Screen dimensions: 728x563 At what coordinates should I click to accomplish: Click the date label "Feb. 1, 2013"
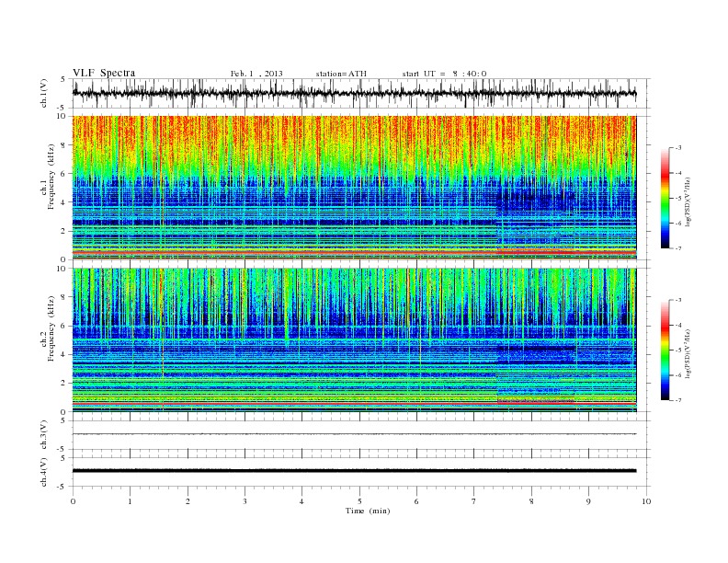(x=256, y=74)
